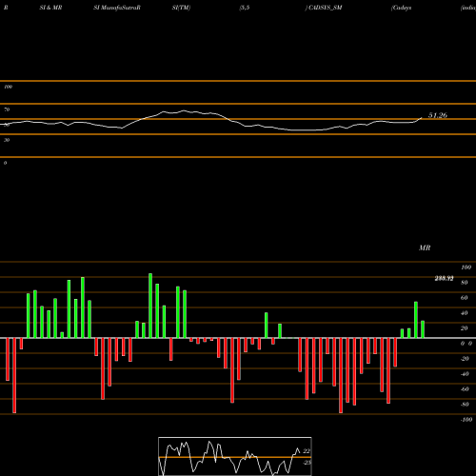
Task: Click the value 22 in mini chart
Action: pyautogui.click(x=307, y=451)
